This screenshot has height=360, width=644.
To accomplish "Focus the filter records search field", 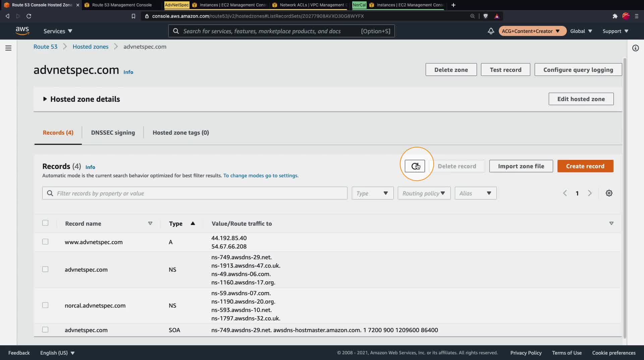I will [x=195, y=193].
